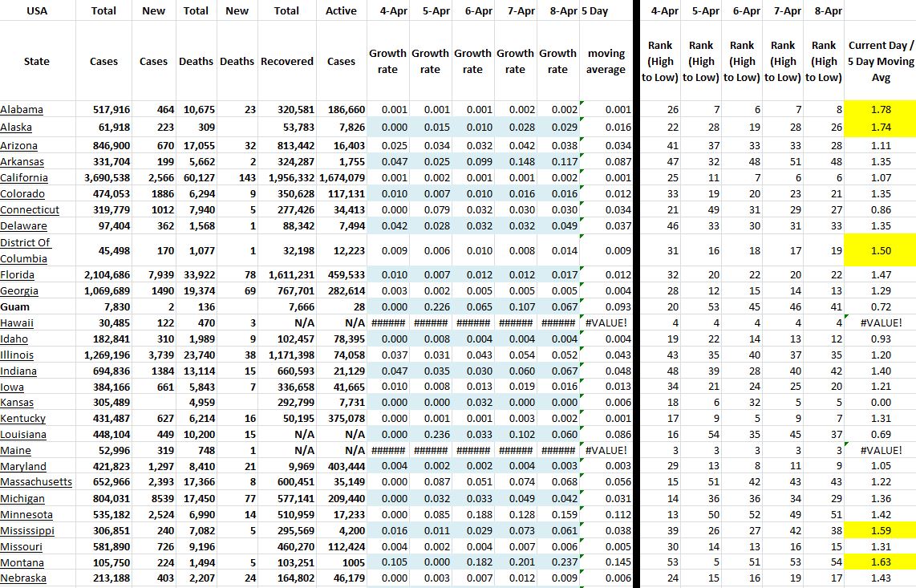
Task: Click the Nebraska state link
Action: pos(23,578)
